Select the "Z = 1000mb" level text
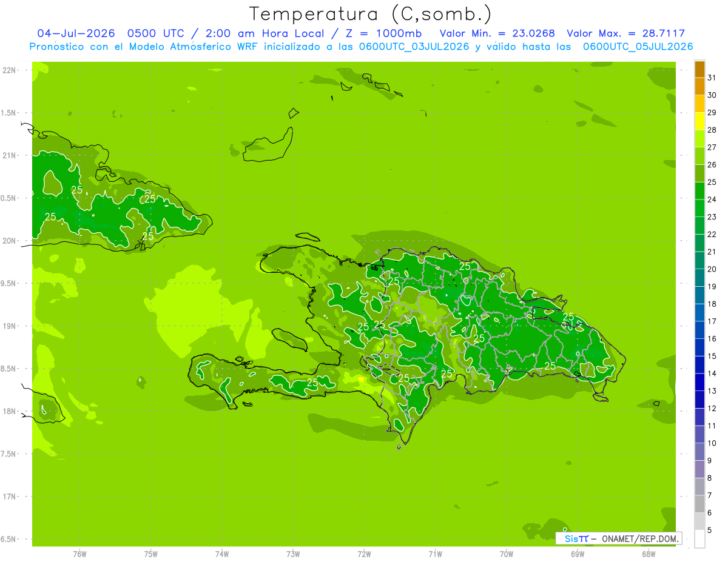728x562 pixels. tap(383, 33)
